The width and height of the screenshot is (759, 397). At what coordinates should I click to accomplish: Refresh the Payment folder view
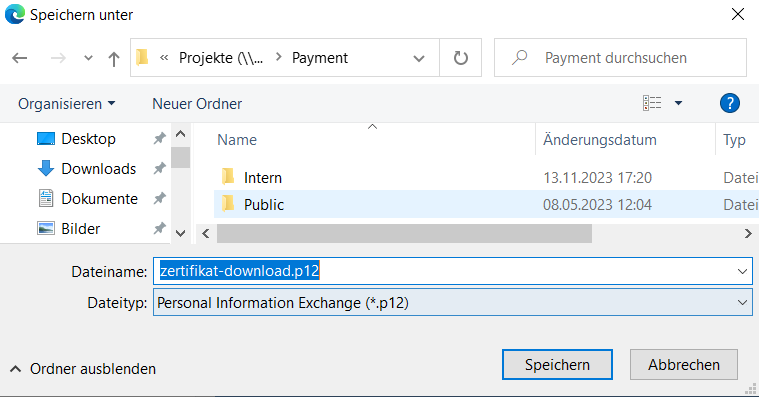[460, 58]
